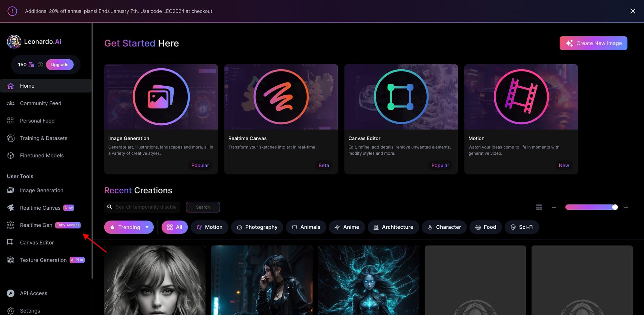Select the Photography filter chip
This screenshot has width=644, height=315.
point(257,227)
